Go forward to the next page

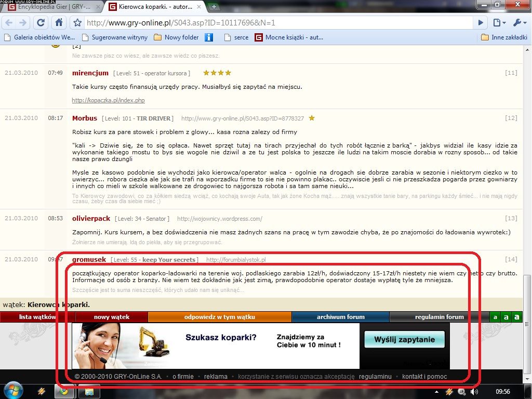pos(23,23)
